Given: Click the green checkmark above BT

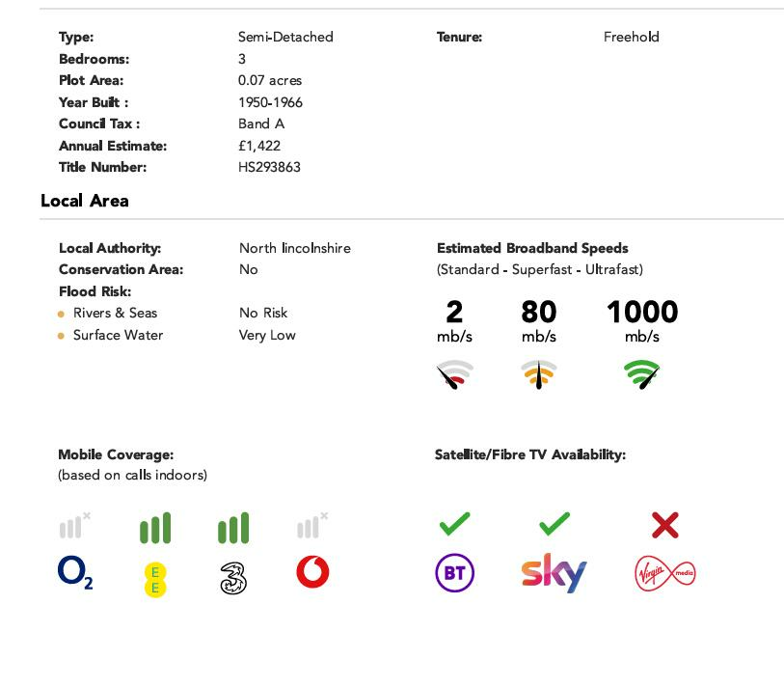Looking at the screenshot, I should [x=454, y=523].
